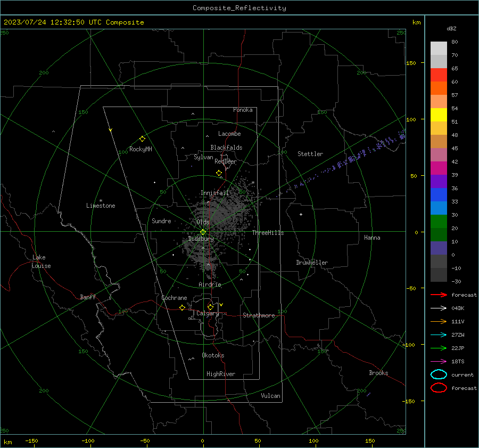
Task: Click the yellow diamond marker near Cochrane
Action: pyautogui.click(x=183, y=308)
